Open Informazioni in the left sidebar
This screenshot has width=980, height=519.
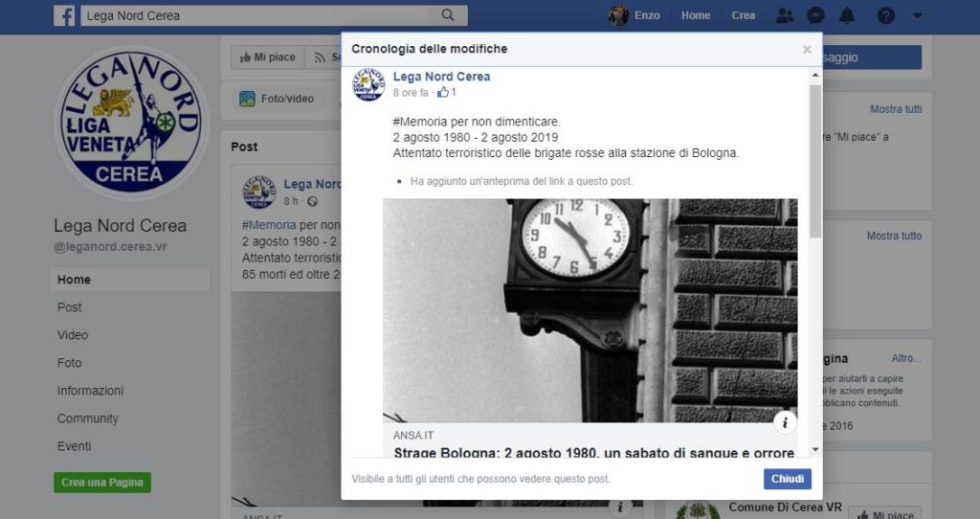pyautogui.click(x=90, y=391)
